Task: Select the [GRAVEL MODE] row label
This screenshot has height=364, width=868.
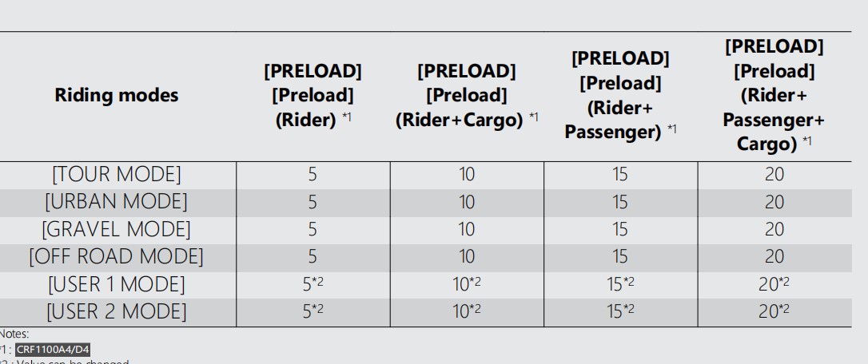Action: tap(117, 230)
